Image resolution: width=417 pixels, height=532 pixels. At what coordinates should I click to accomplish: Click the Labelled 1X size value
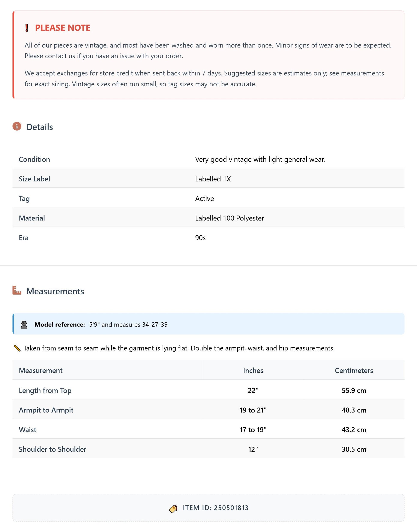pos(213,179)
